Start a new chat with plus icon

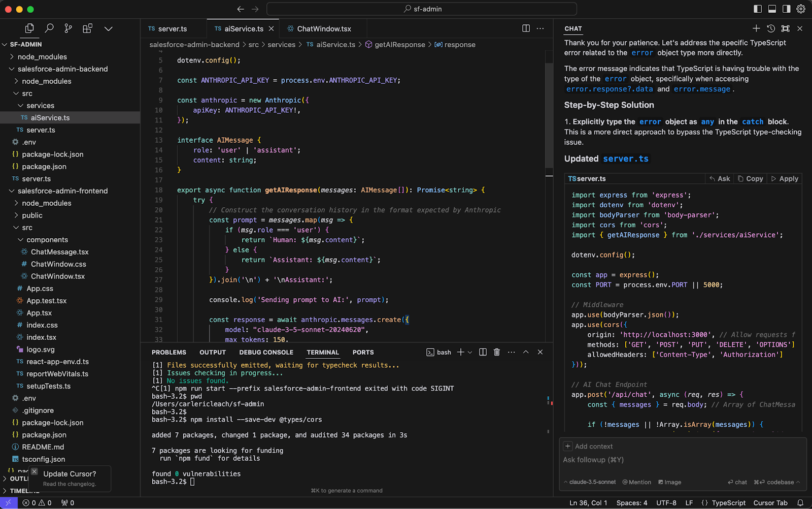[x=756, y=28]
